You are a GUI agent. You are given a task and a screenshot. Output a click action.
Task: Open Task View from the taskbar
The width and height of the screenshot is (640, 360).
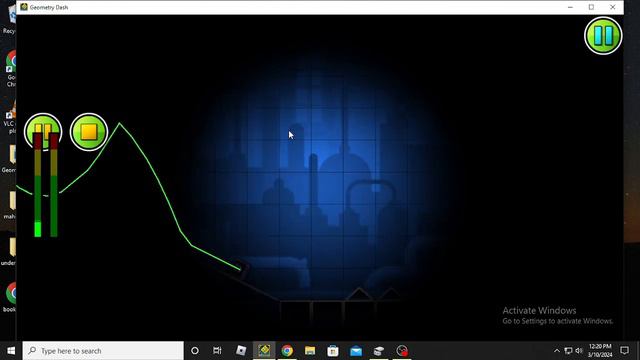[x=217, y=351]
